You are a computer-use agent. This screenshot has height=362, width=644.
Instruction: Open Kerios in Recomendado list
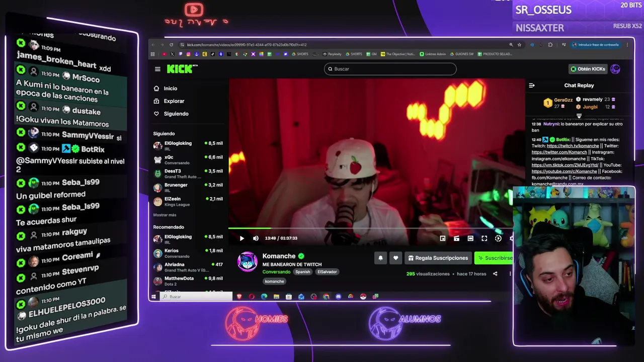188,253
